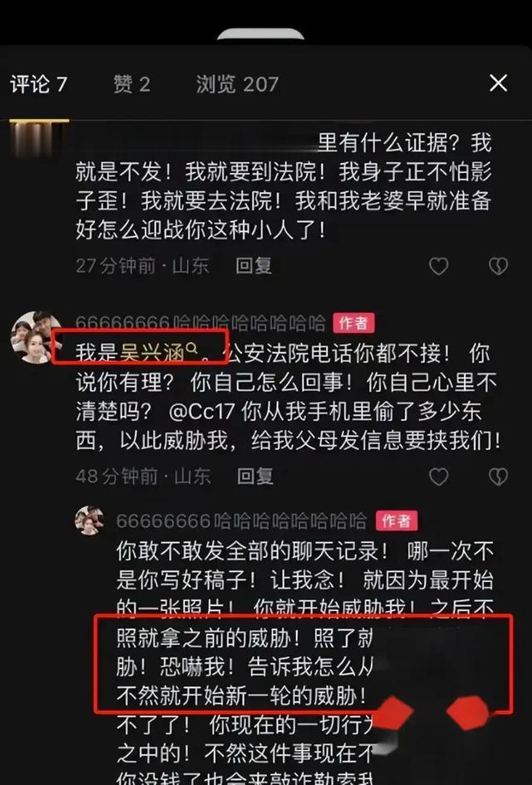Tap the search magnifier beside 吴兴涵
Viewport: 532px width, 785px height.
(x=192, y=348)
